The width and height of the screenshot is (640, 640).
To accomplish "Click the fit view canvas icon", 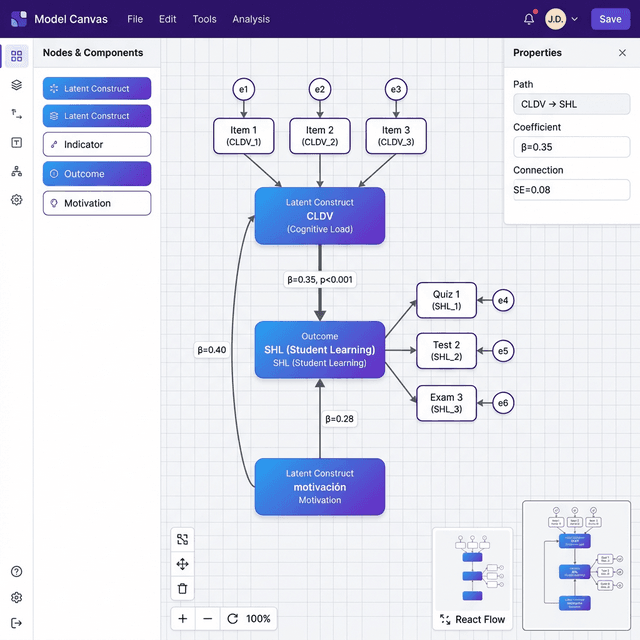I will click(x=182, y=539).
